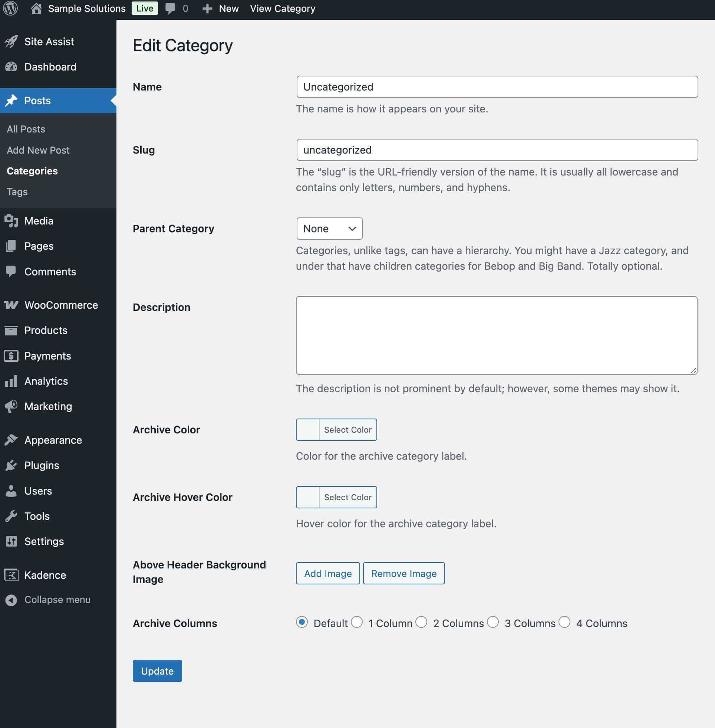Open the Tags submenu item

[x=17, y=192]
